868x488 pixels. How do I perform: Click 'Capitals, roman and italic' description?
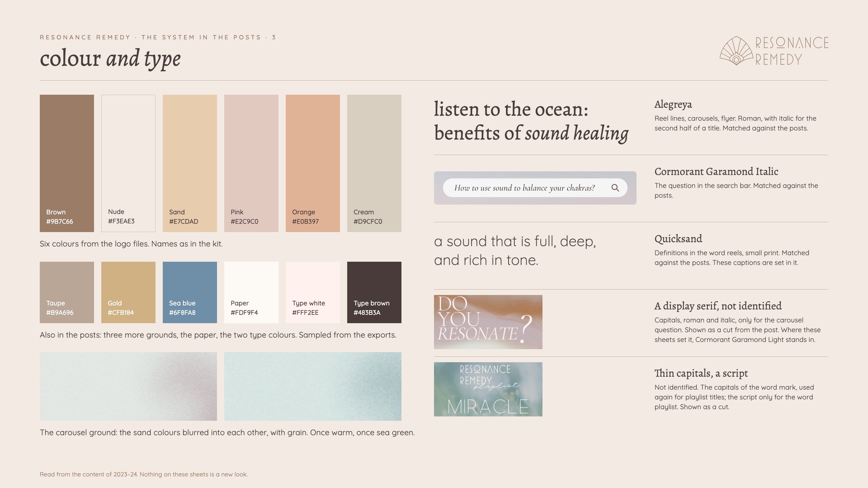pyautogui.click(x=737, y=330)
